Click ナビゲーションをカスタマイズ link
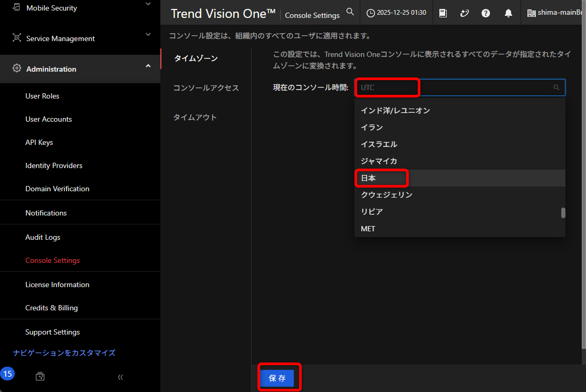This screenshot has height=392, width=586. [x=64, y=353]
